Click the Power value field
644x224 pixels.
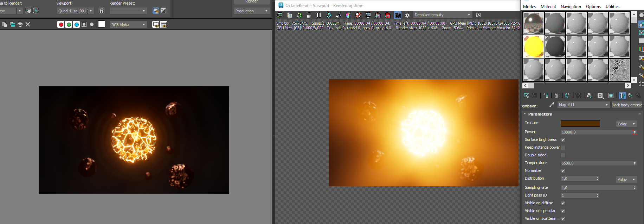tap(596, 132)
